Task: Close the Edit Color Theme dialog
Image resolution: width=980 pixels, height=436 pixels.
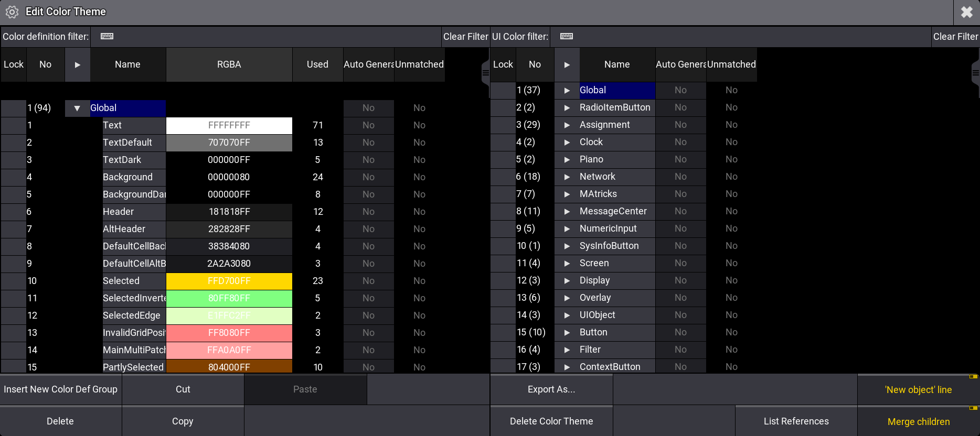Action: (966, 12)
